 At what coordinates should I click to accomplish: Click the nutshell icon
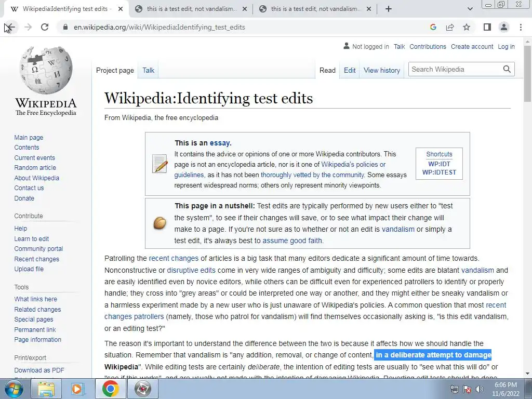[x=159, y=223]
